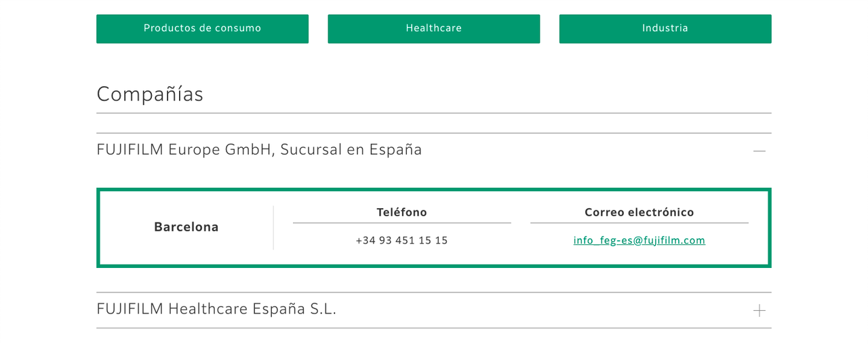The width and height of the screenshot is (868, 344).
Task: Click the underline beneath Correo electrónico
Action: click(x=639, y=223)
